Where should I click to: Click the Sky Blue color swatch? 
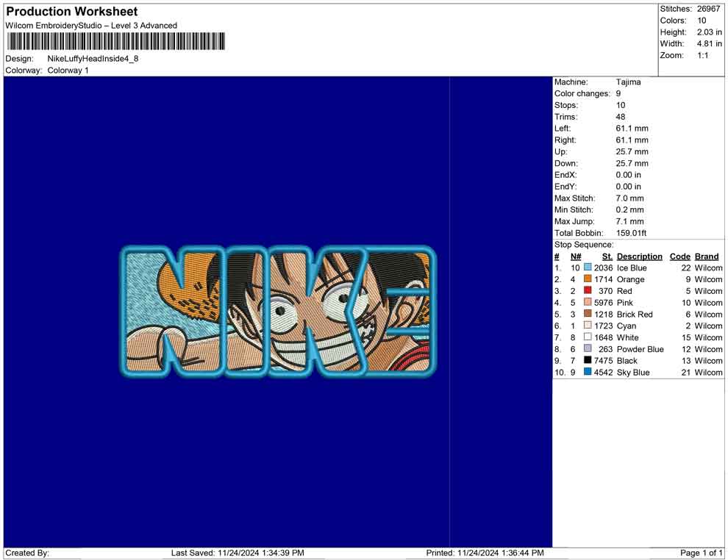588,372
